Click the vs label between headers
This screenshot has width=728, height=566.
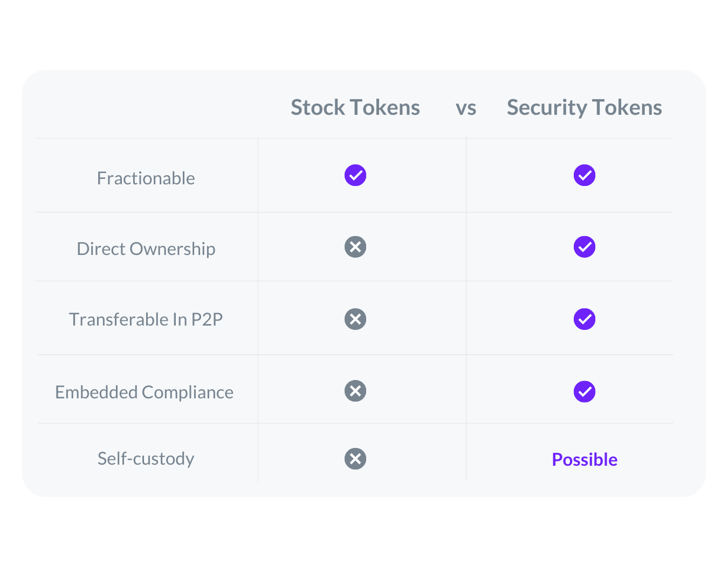[x=466, y=108]
